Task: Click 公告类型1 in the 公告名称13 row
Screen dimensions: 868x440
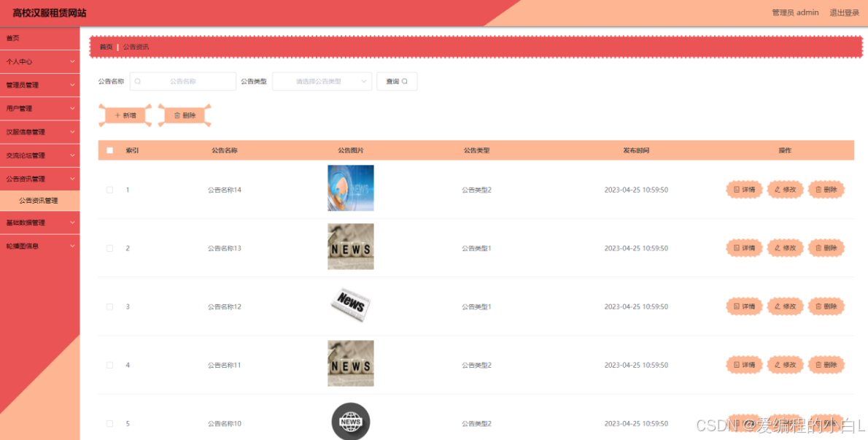Action: click(x=476, y=249)
